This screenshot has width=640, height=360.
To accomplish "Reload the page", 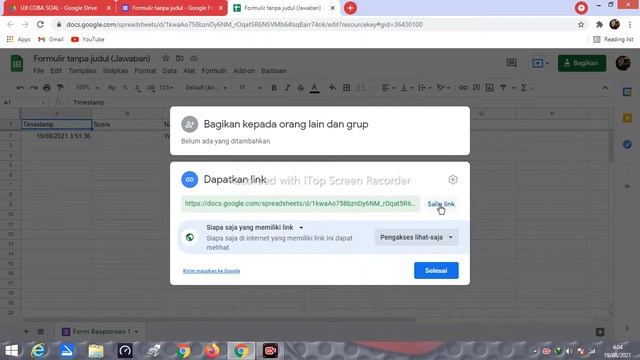I will (x=40, y=24).
